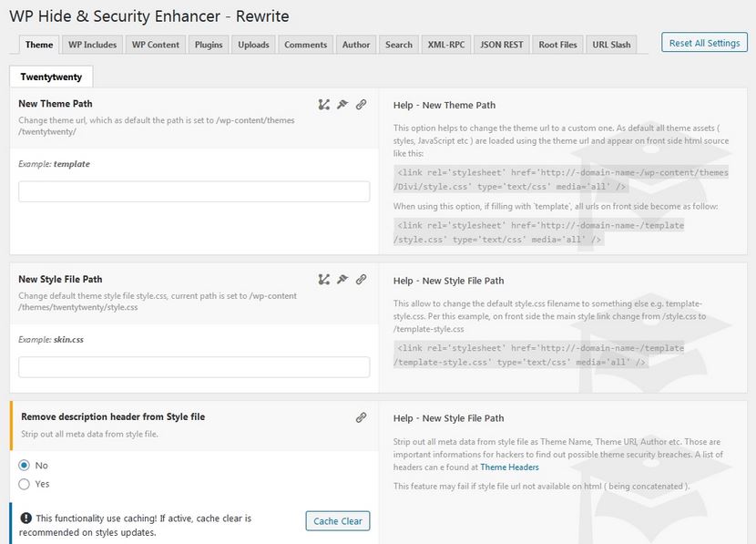Focus the New Theme Path input field
The image size is (756, 544).
(194, 191)
